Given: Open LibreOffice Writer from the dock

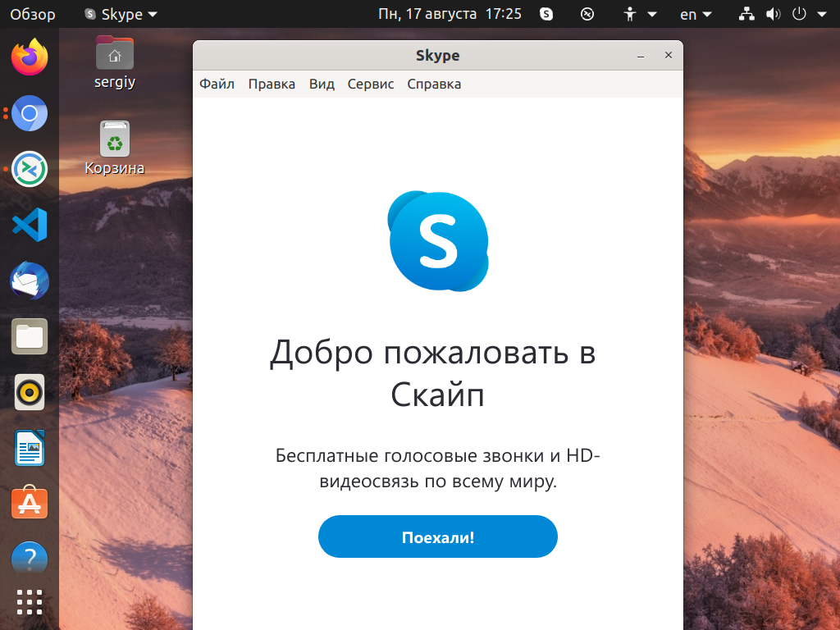Looking at the screenshot, I should click(x=30, y=448).
